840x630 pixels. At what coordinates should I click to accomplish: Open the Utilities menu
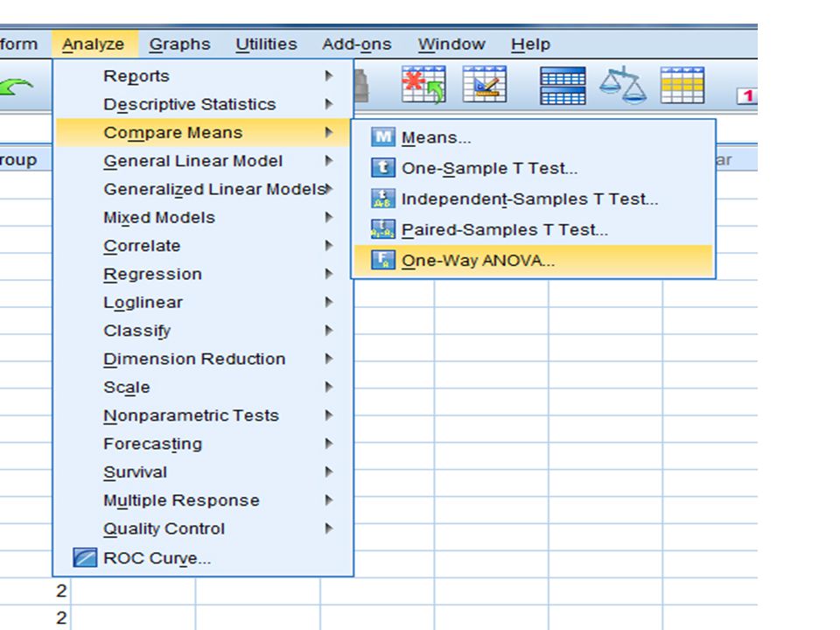click(x=266, y=44)
